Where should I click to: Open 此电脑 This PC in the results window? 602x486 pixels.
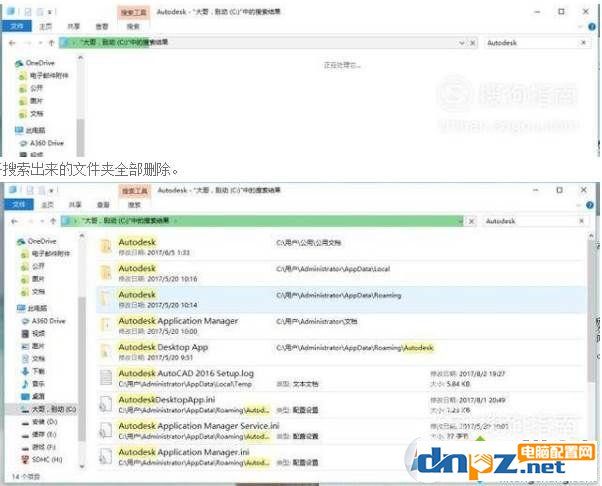pos(32,308)
